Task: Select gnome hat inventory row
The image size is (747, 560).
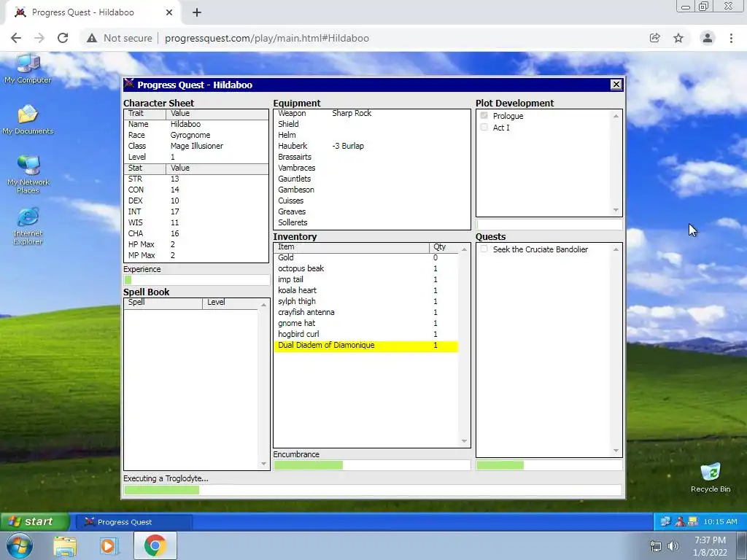Action: tap(366, 323)
